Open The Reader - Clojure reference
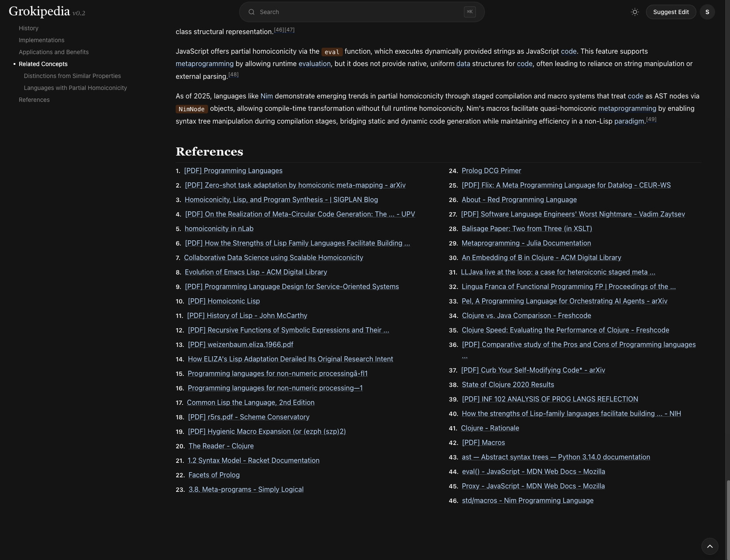The width and height of the screenshot is (730, 560). point(221,446)
